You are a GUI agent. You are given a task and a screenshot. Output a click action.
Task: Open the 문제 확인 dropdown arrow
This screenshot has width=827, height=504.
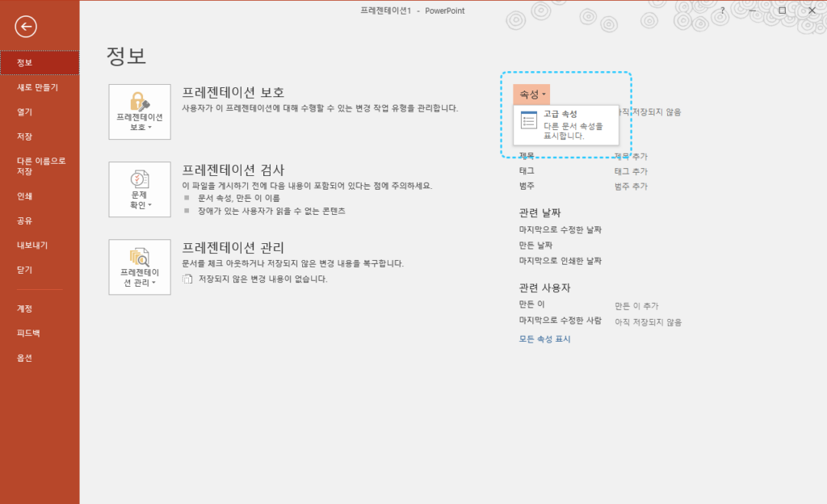(x=150, y=206)
